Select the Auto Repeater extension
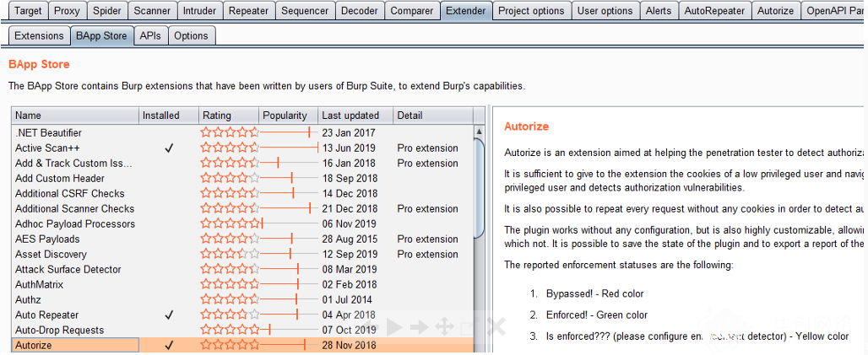Screen dimensions: 868x355 [x=242, y=315]
